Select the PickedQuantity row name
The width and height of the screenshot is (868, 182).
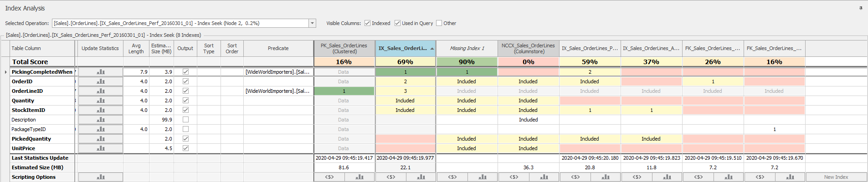[31, 139]
